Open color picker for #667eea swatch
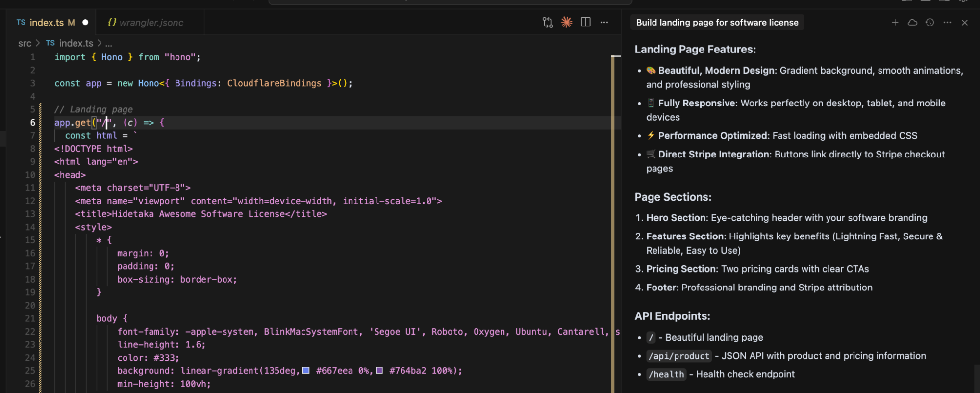The height and width of the screenshot is (393, 980). pos(306,370)
